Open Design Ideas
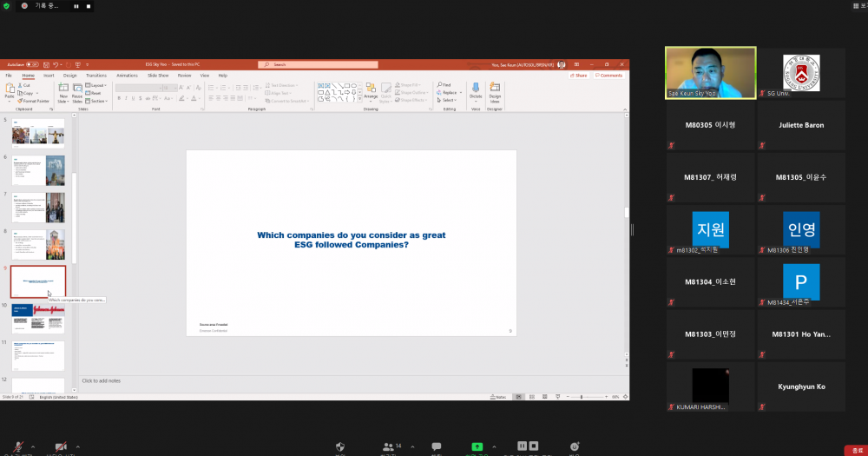868x456 pixels. coord(495,93)
